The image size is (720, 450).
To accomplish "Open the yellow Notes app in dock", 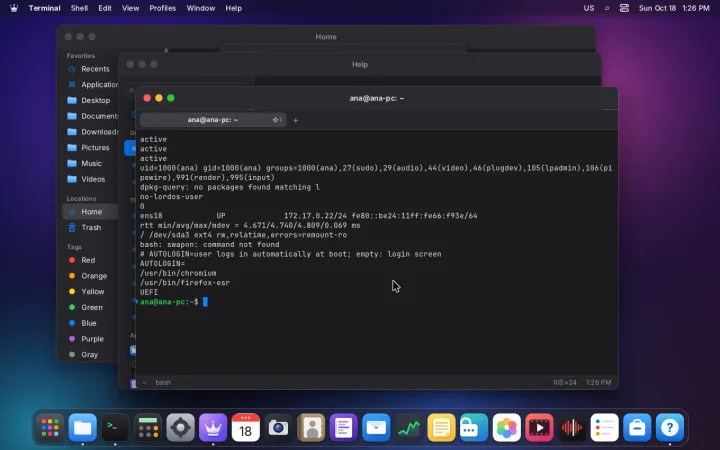I will point(441,428).
